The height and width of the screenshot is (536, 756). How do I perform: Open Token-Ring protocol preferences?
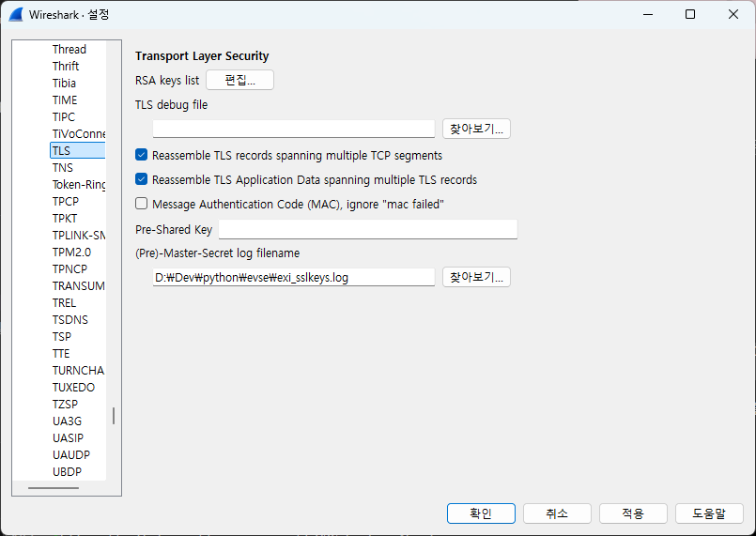[x=79, y=184]
